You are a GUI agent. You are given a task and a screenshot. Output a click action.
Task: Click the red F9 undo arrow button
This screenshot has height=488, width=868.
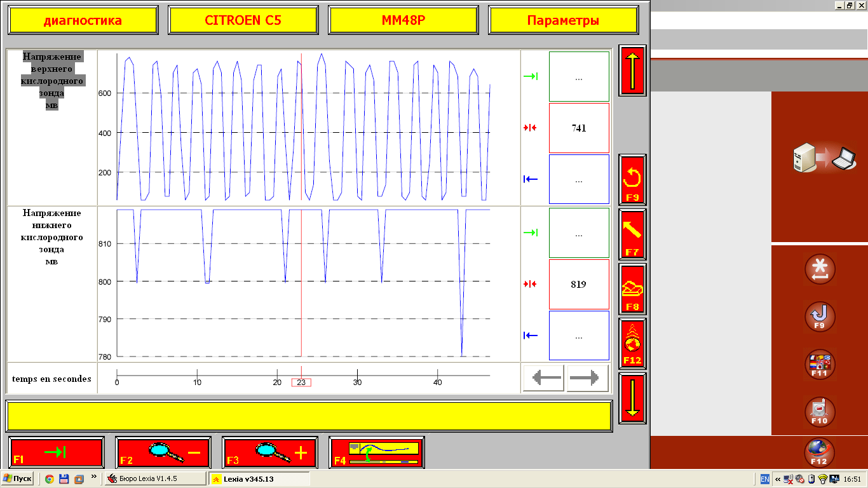(x=632, y=180)
